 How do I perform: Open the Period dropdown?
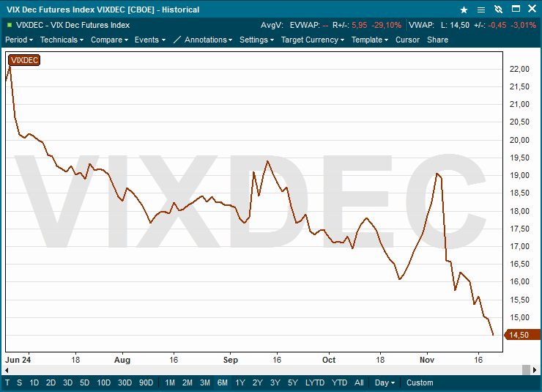19,40
